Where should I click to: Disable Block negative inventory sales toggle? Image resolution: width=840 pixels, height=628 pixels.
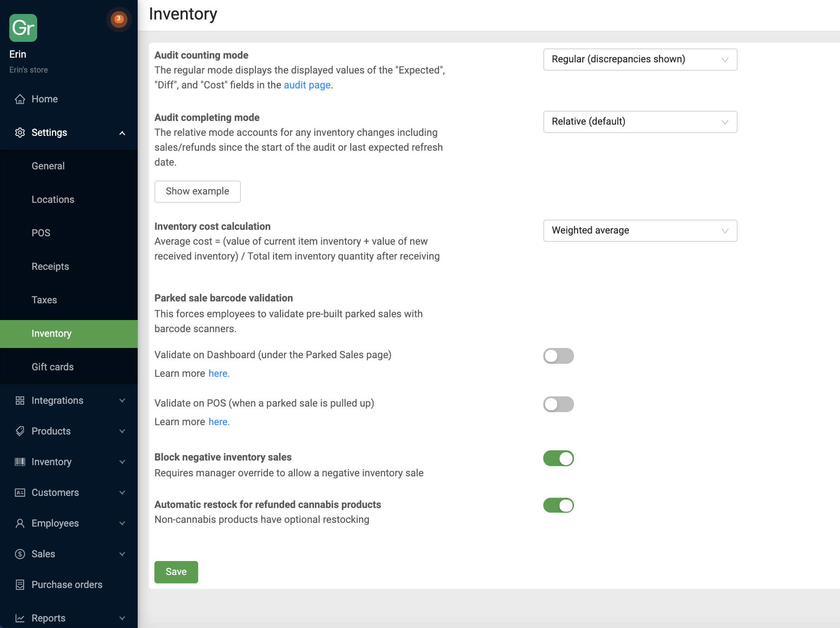pyautogui.click(x=558, y=458)
